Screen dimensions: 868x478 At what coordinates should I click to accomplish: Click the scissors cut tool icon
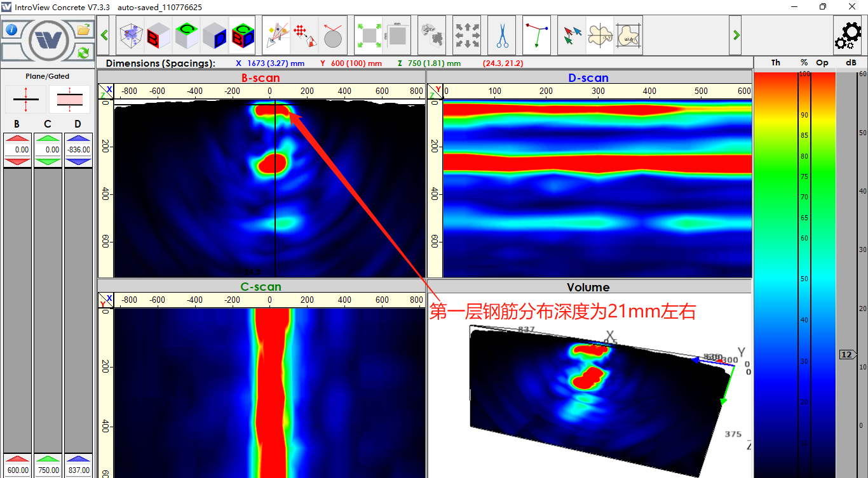pos(502,35)
